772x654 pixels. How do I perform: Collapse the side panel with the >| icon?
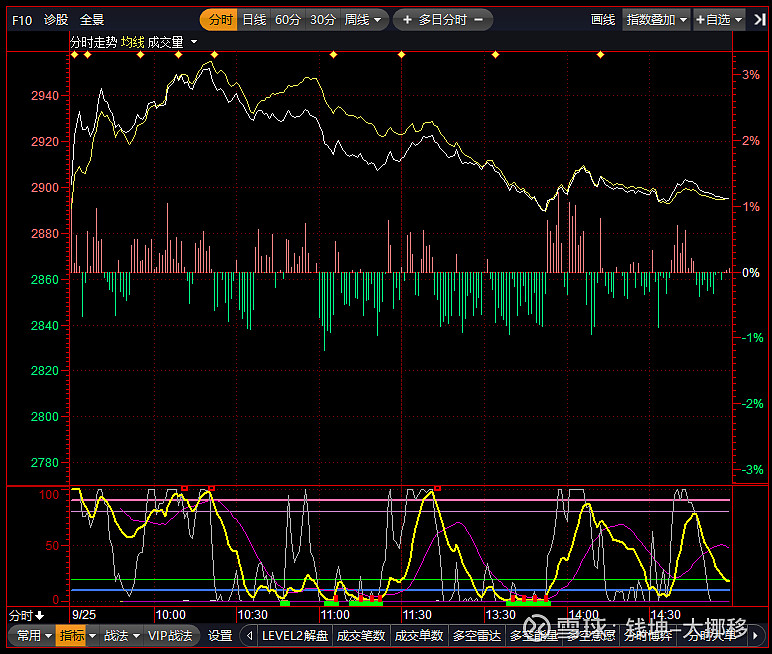tap(760, 20)
